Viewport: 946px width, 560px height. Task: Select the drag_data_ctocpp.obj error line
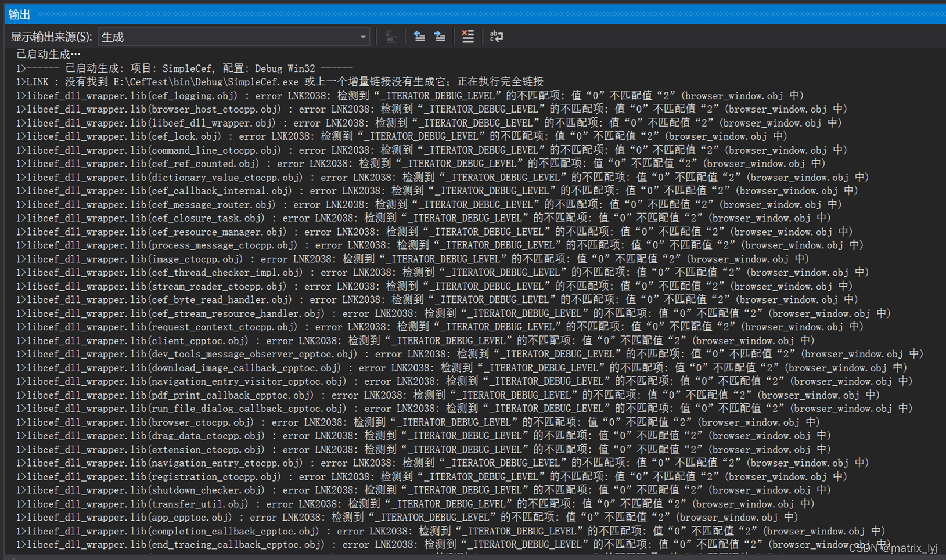pyautogui.click(x=424, y=436)
